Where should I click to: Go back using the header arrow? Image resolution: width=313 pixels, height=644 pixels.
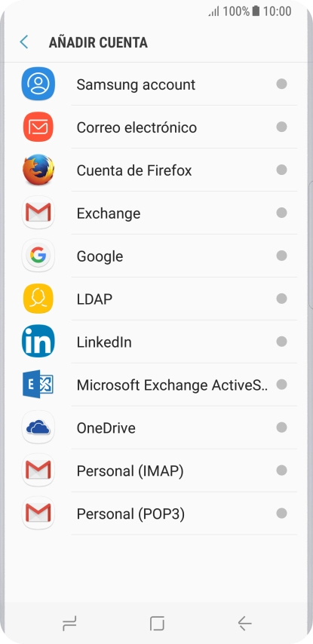[x=24, y=42]
